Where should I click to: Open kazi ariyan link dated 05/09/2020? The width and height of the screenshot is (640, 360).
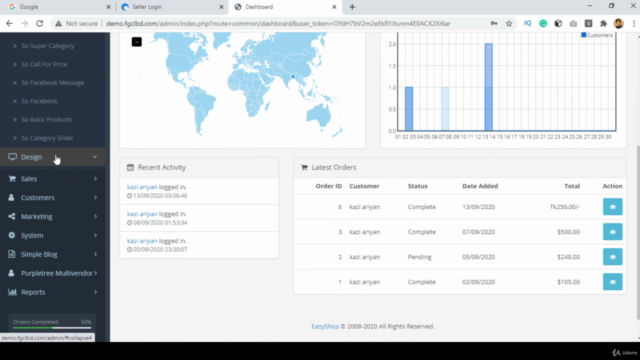(142, 241)
